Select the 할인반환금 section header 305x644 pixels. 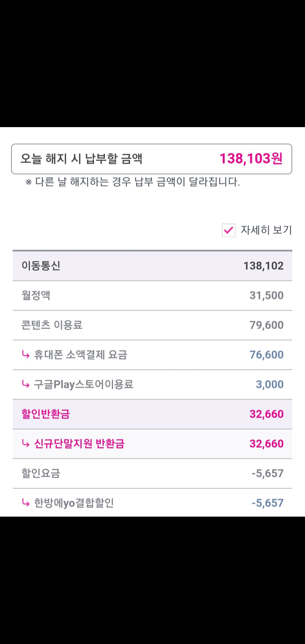coord(46,414)
